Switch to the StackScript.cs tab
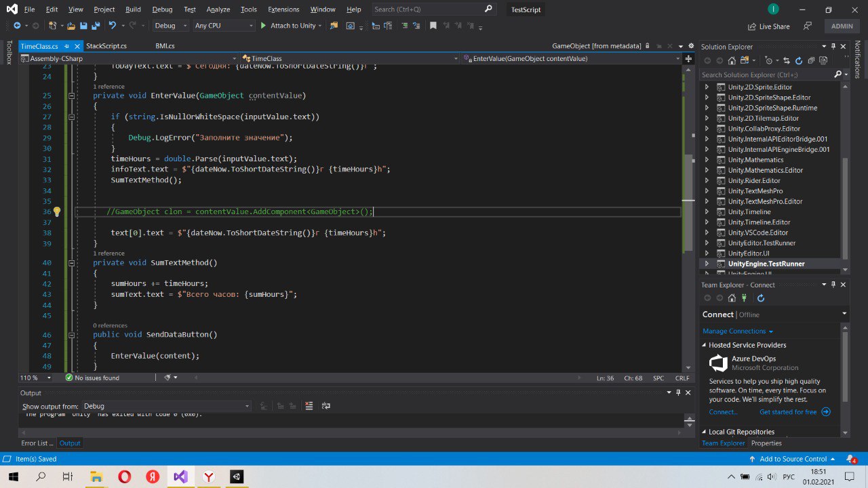The image size is (868, 488). [x=106, y=46]
